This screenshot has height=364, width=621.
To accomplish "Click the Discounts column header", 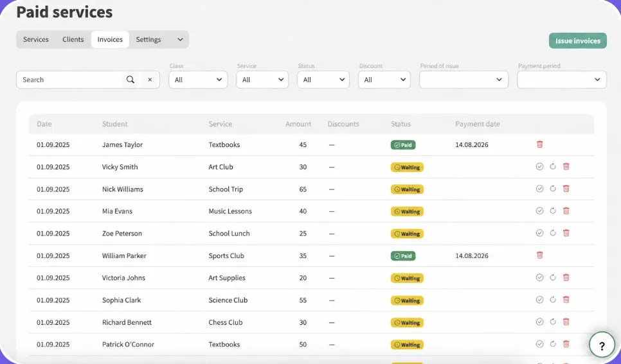I will [x=343, y=124].
